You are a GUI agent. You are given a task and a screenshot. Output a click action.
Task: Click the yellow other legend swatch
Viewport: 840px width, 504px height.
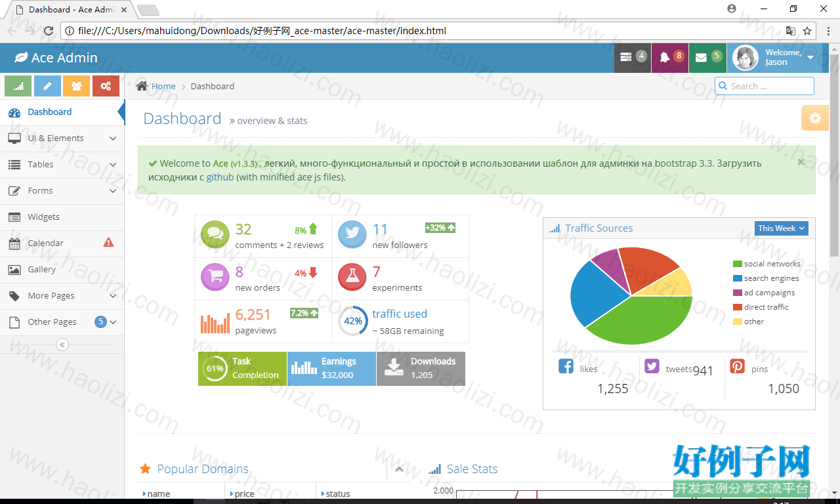(738, 322)
